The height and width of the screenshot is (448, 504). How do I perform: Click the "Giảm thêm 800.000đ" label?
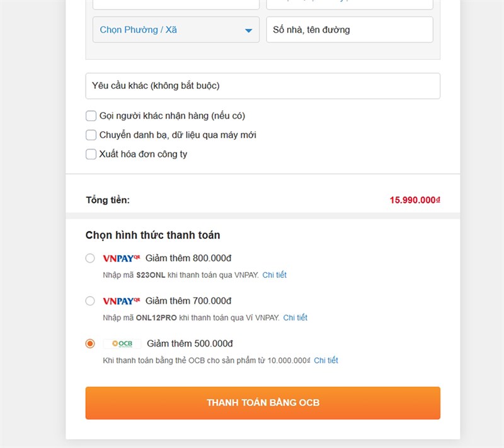189,258
